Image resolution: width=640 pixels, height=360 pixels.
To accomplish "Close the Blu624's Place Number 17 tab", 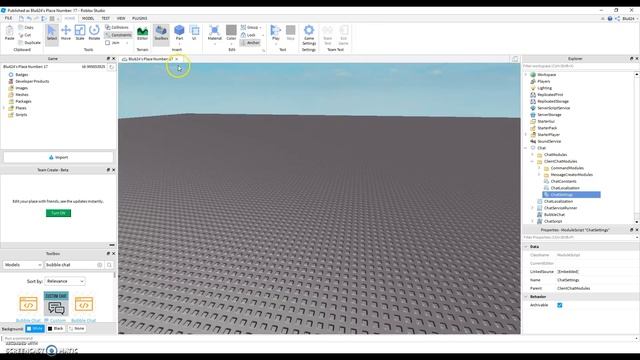I will [x=176, y=59].
